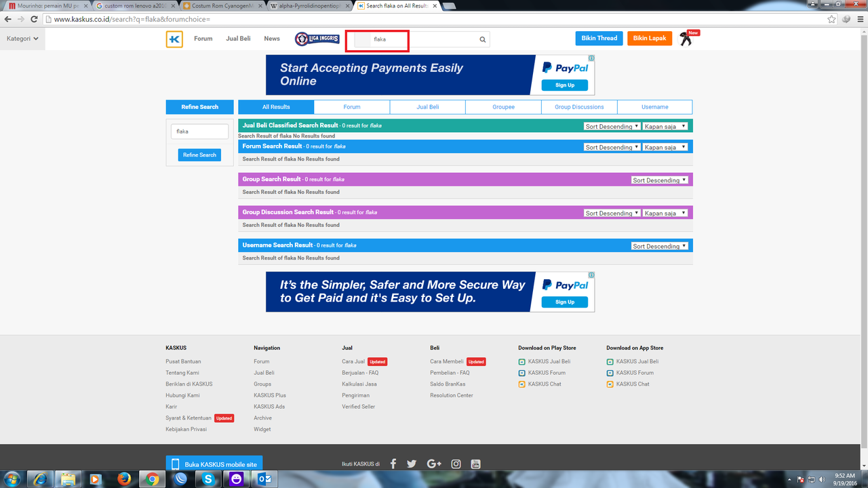Click the Bikin Lapak button

pos(650,39)
